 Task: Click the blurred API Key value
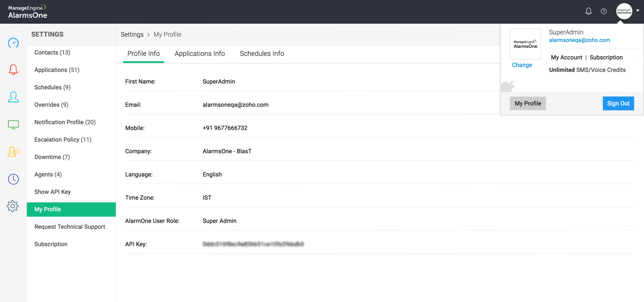tap(253, 244)
